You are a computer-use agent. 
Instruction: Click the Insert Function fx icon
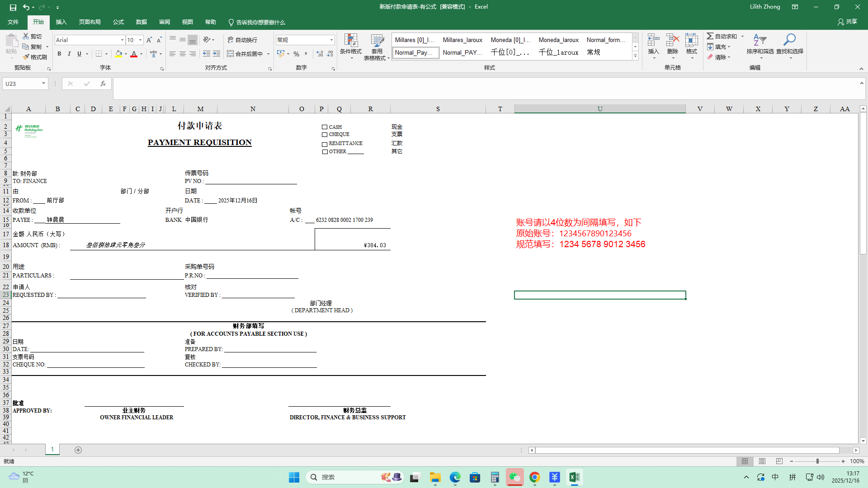[103, 84]
